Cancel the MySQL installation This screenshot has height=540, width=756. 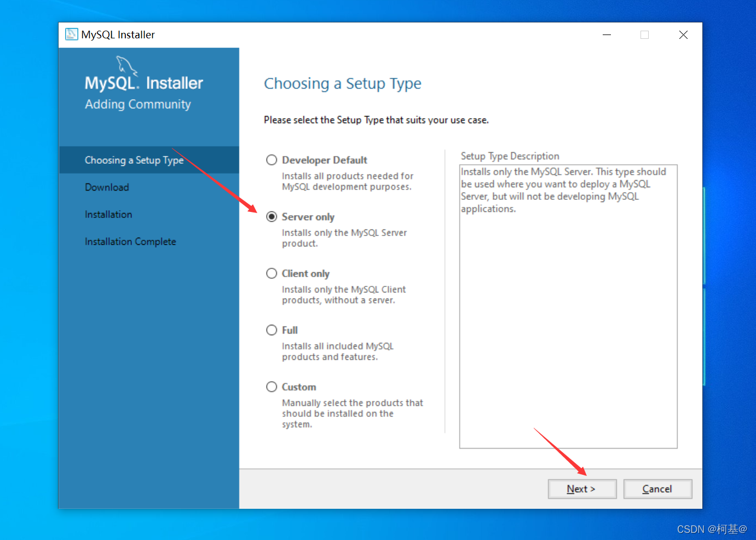(x=657, y=489)
